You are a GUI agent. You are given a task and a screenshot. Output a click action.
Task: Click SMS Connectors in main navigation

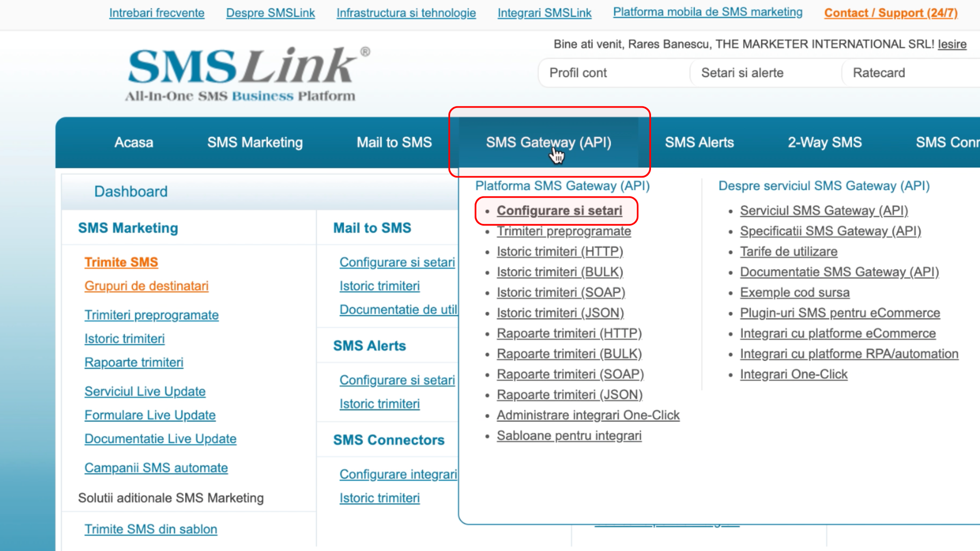click(948, 143)
